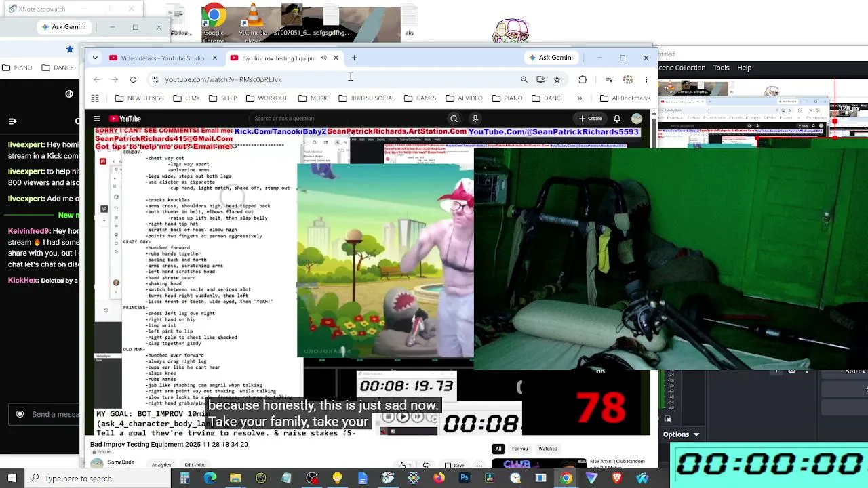Open the MUSIC bookmark folder
The image size is (868, 488).
tap(314, 98)
